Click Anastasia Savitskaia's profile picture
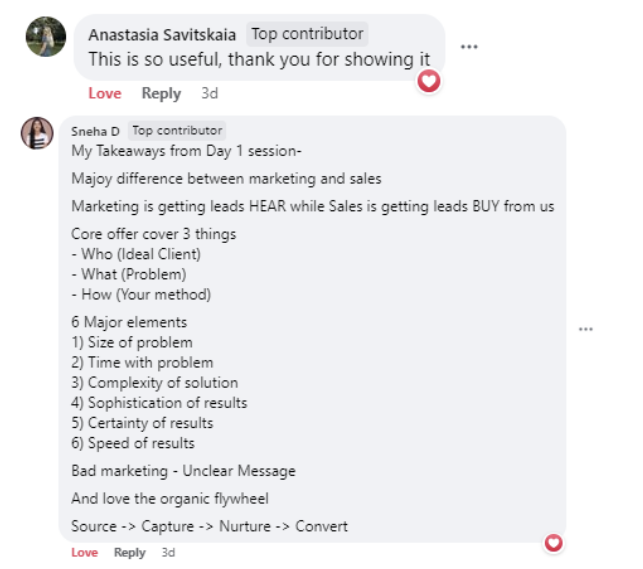Viewport: 643px width, 569px height. 46,37
